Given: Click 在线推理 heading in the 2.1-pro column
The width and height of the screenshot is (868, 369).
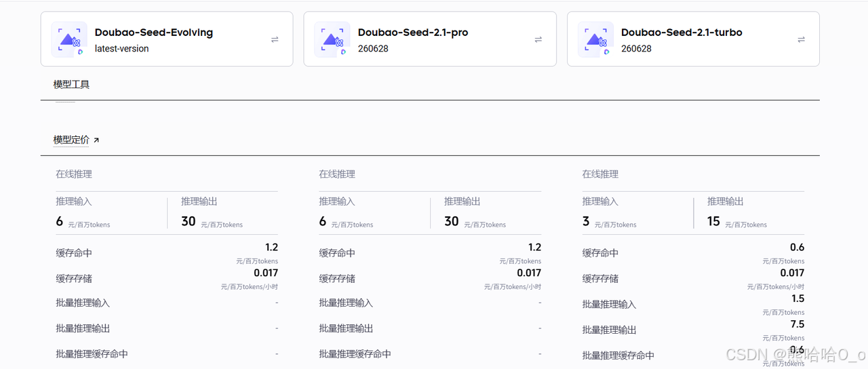Looking at the screenshot, I should (x=337, y=174).
